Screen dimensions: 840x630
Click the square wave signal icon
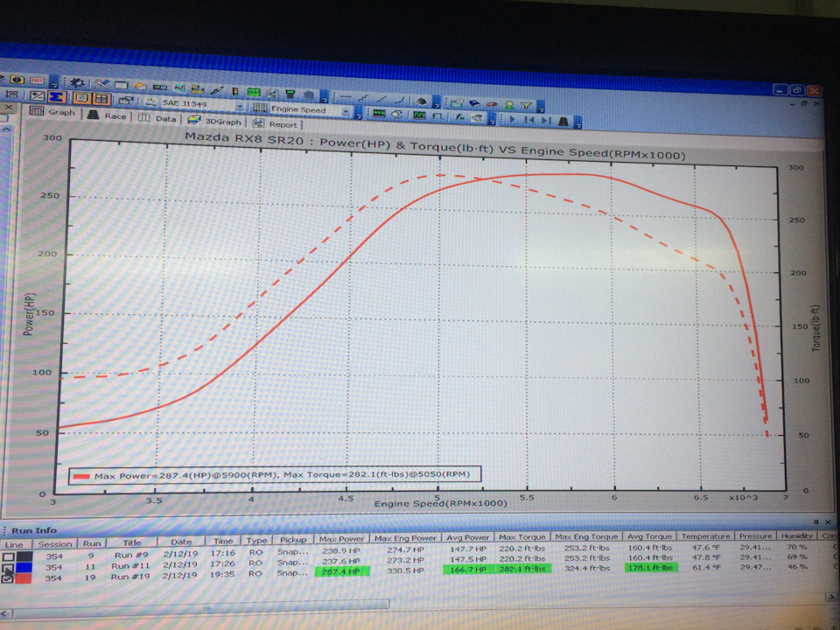click(x=437, y=116)
